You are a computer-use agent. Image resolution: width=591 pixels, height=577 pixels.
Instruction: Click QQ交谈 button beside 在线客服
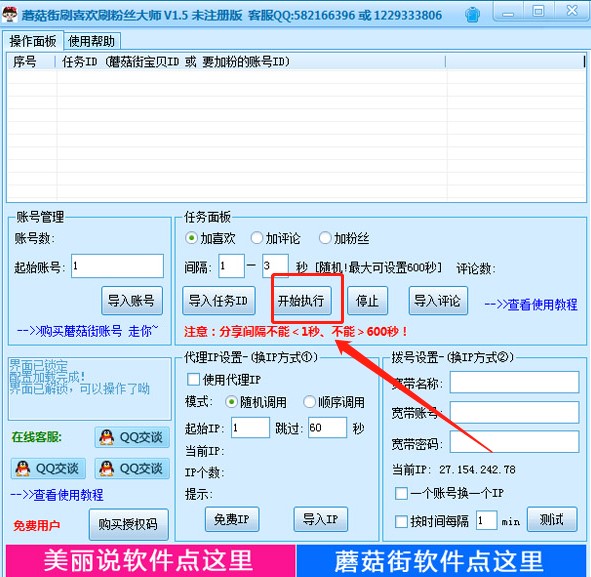click(x=132, y=437)
